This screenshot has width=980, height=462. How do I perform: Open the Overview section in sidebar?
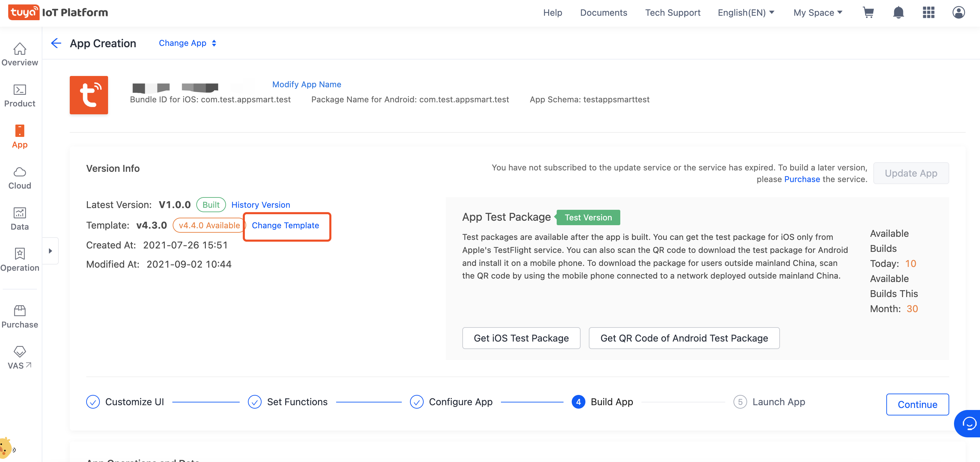click(19, 54)
